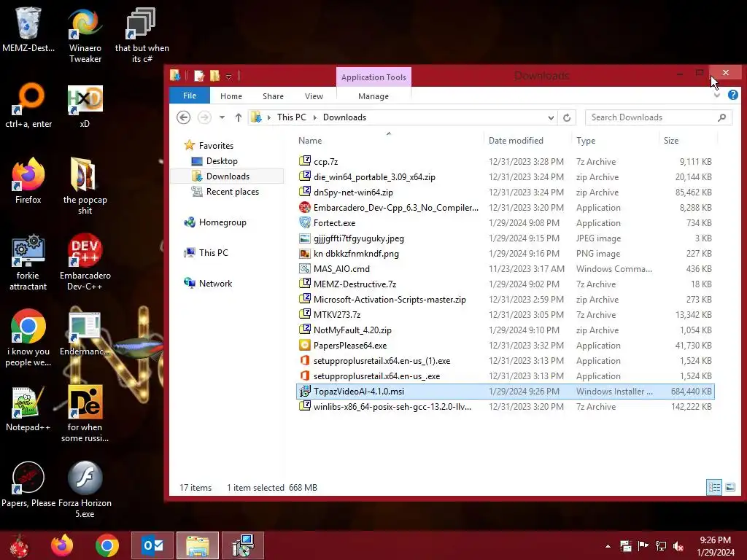
Task: Open the Home ribbon tab
Action: 231,96
